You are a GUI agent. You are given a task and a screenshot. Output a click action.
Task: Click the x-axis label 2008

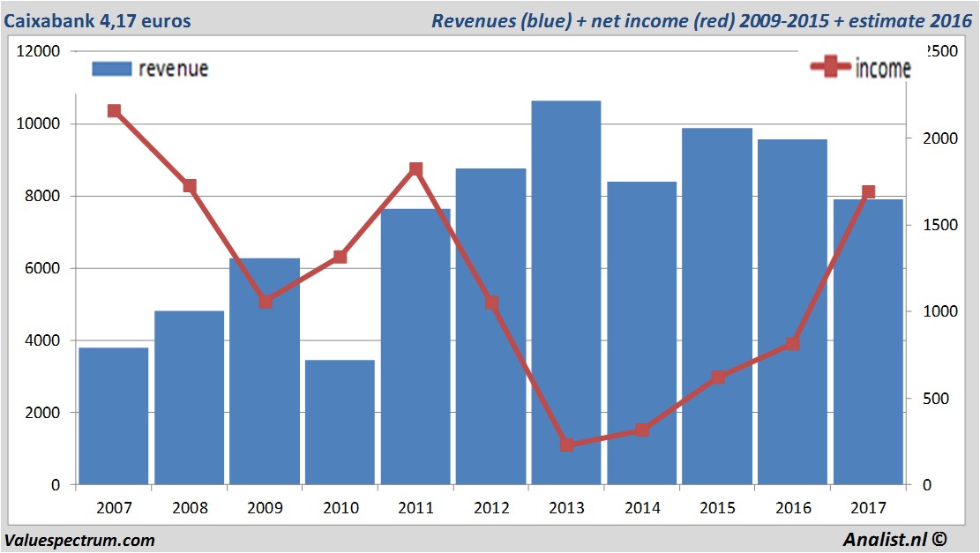click(x=190, y=507)
